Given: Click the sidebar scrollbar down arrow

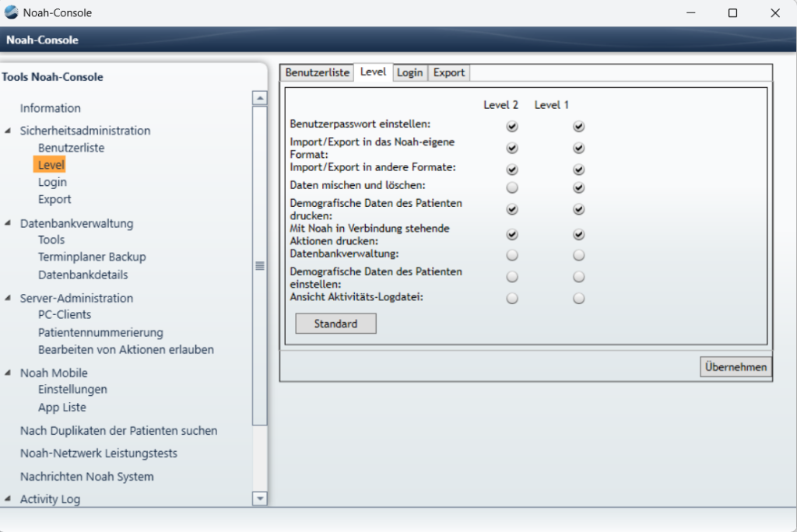Looking at the screenshot, I should tap(260, 499).
